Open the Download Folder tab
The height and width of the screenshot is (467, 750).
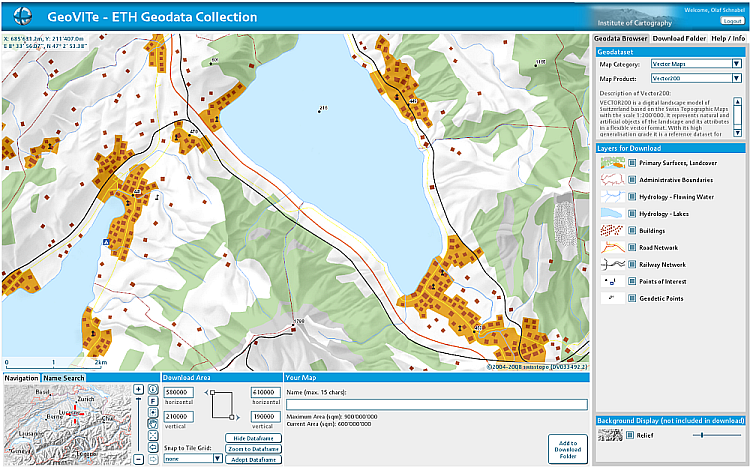pos(679,38)
